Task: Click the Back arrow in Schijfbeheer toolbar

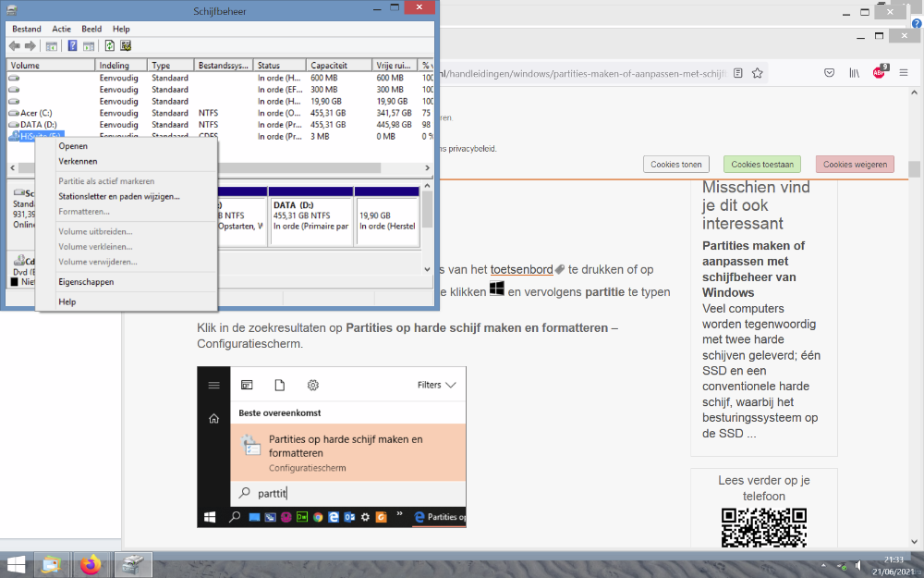Action: pyautogui.click(x=15, y=45)
